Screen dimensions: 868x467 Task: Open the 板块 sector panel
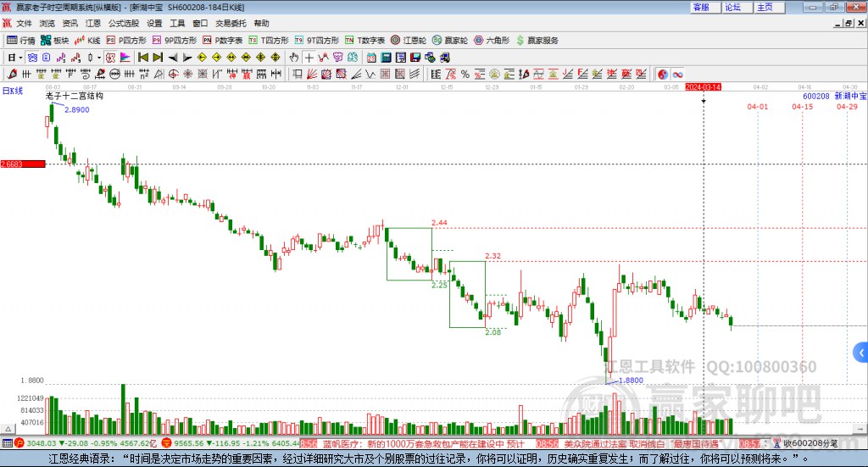click(55, 40)
